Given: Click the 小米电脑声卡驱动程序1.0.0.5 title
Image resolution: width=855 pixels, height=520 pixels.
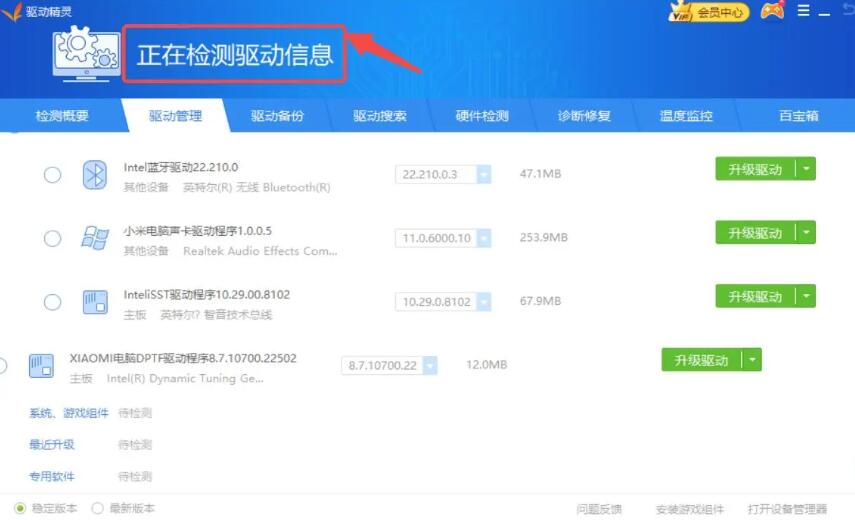Looking at the screenshot, I should point(198,231).
